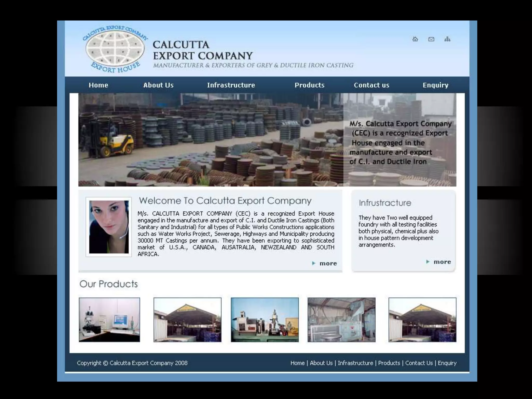The width and height of the screenshot is (532, 399).
Task: Open the lathe machine product thumbnail
Action: point(265,320)
